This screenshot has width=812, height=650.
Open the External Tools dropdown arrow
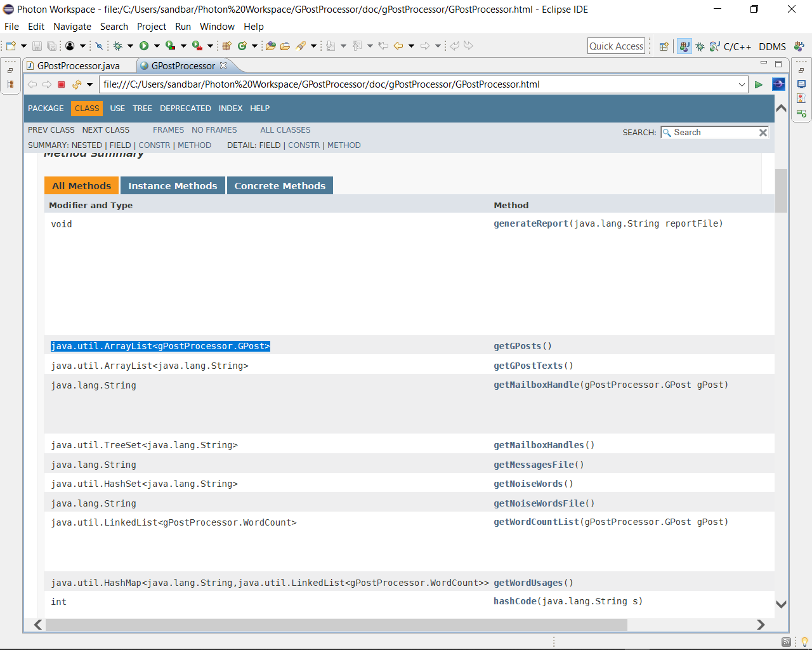pyautogui.click(x=210, y=46)
